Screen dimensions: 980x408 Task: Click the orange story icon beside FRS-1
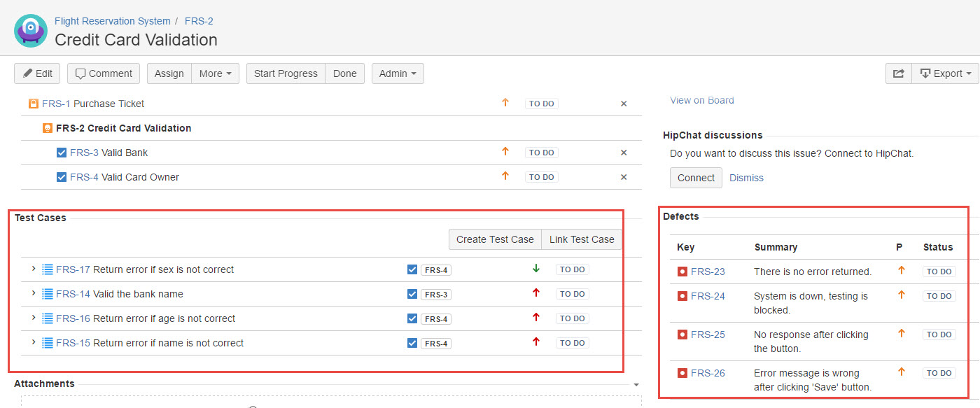(x=34, y=104)
